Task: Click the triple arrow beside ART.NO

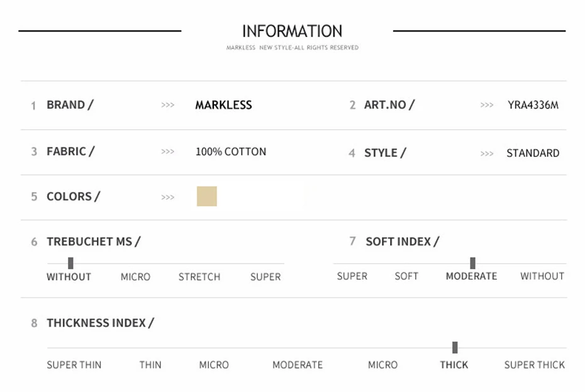Action: (486, 105)
